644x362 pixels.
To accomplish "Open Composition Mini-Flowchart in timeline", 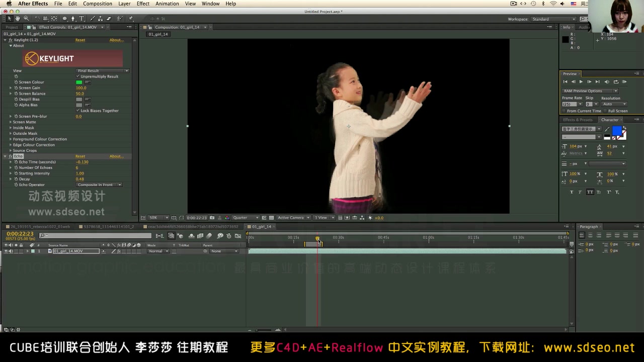I will pyautogui.click(x=159, y=236).
